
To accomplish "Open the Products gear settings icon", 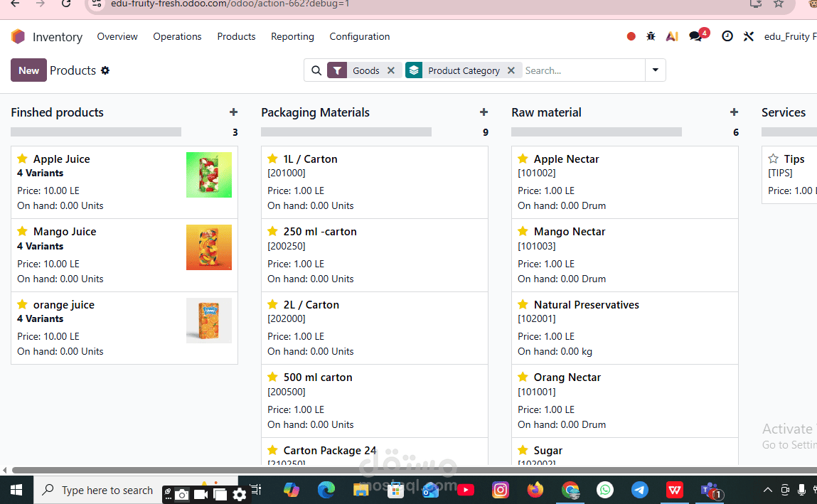I will click(x=105, y=70).
